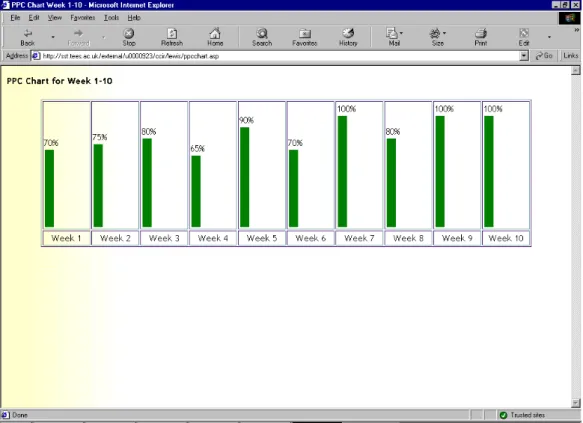This screenshot has height=423, width=583.
Task: Click the 80% value in Week 8
Action: pos(393,132)
